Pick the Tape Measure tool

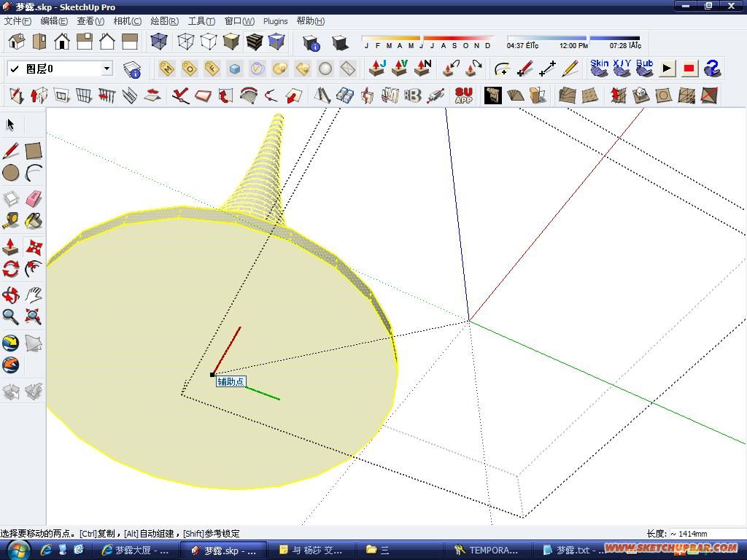tap(11, 220)
